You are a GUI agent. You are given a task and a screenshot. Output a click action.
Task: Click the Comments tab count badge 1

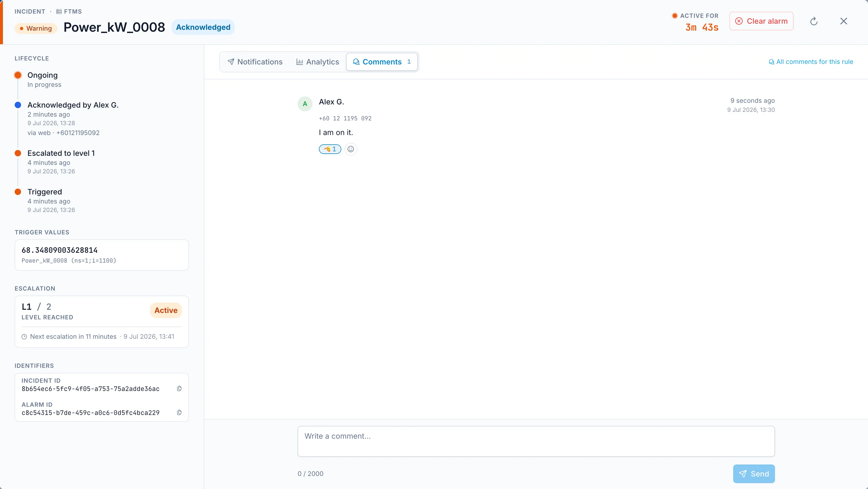(x=409, y=62)
